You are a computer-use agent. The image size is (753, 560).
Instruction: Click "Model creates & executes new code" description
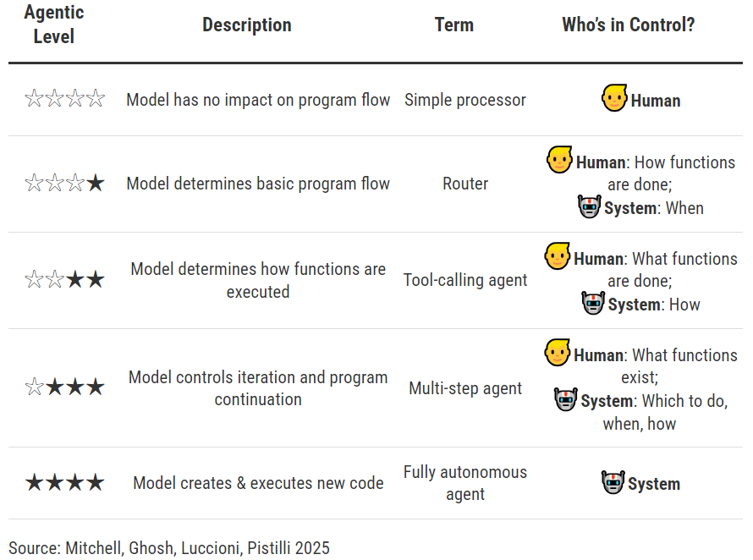(258, 483)
